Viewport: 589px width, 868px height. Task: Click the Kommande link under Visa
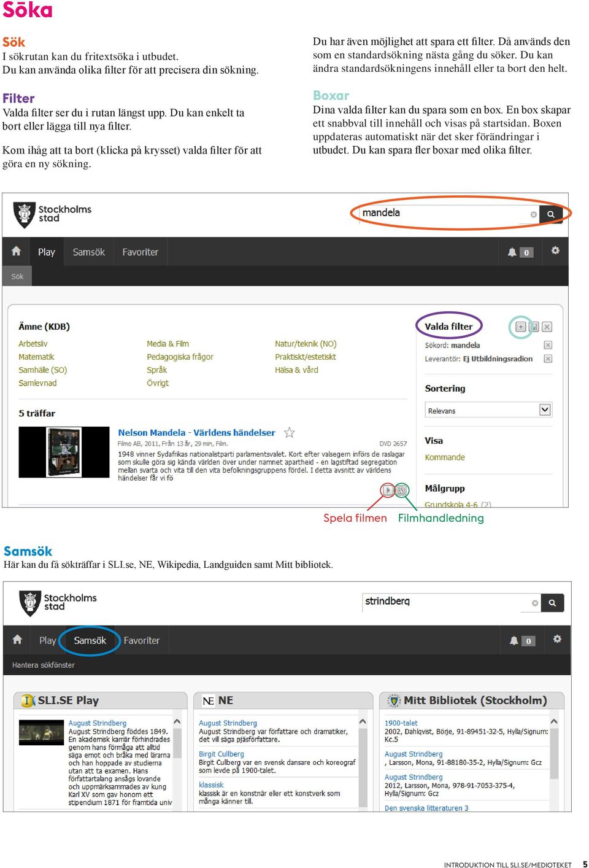tap(445, 457)
